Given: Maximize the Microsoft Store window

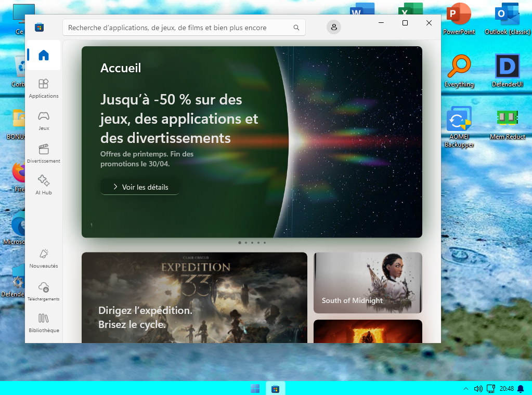Looking at the screenshot, I should click(x=405, y=23).
